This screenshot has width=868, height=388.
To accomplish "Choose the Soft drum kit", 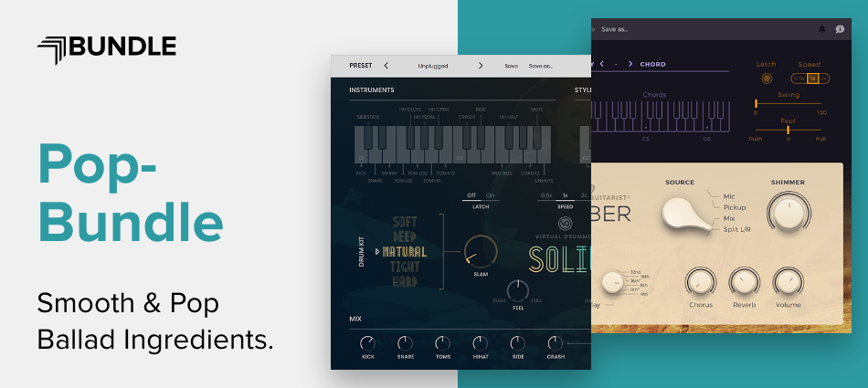I will [405, 222].
